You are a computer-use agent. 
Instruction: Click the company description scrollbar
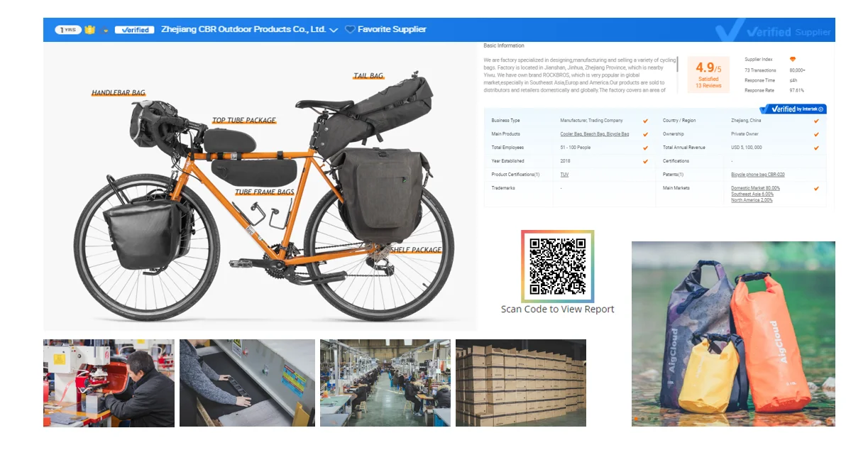(x=677, y=65)
